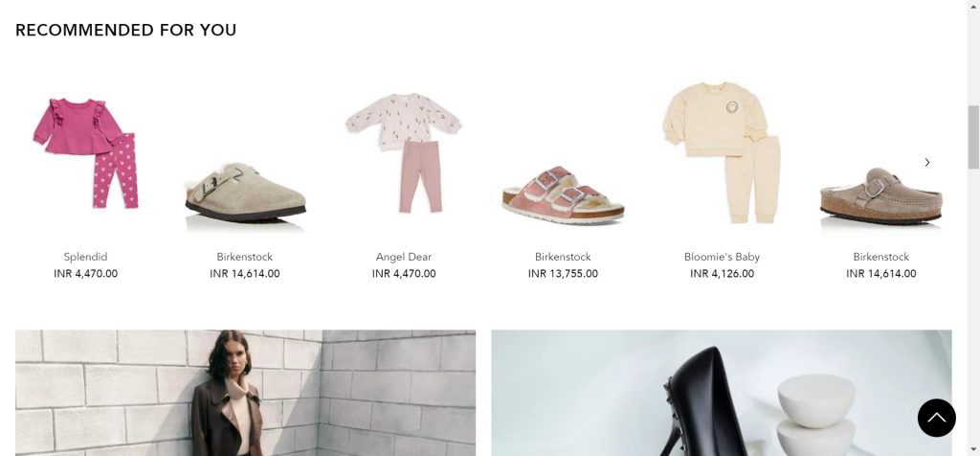Screen dimensions: 980x456
Task: Select the Angel Dear floral set image
Action: click(404, 153)
